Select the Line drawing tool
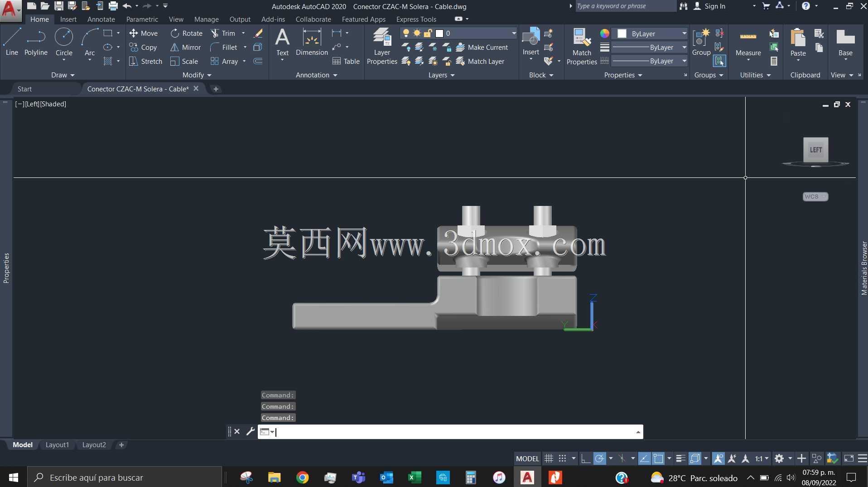 coord(12,42)
